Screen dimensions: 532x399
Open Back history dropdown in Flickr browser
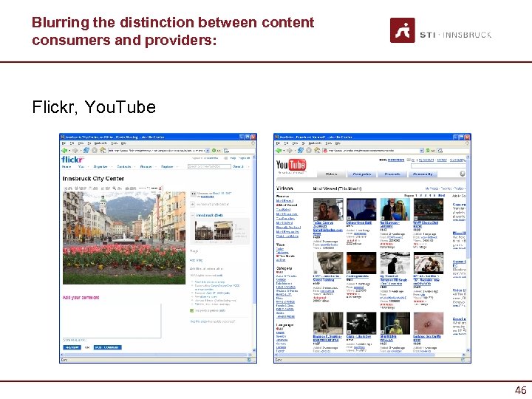[x=69, y=150]
